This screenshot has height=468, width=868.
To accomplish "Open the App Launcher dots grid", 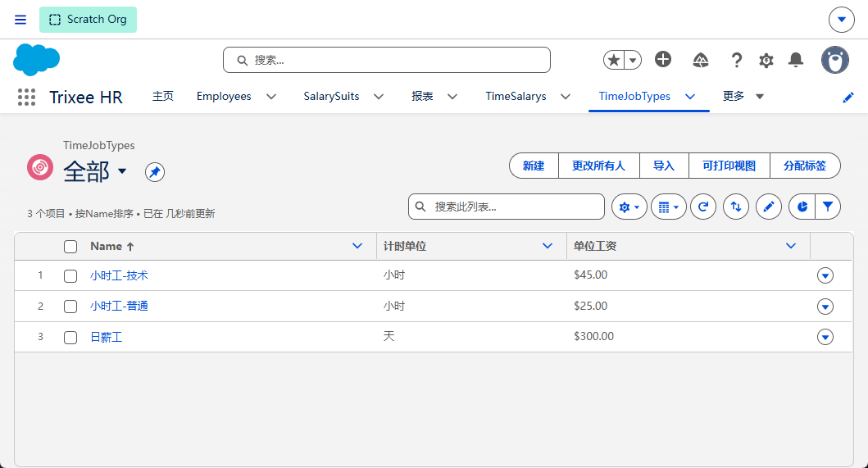I will click(x=26, y=97).
